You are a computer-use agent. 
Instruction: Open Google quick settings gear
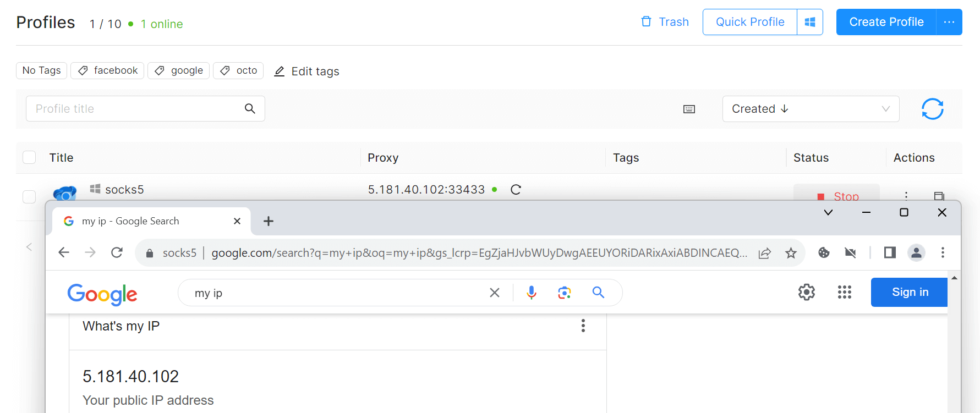click(807, 292)
